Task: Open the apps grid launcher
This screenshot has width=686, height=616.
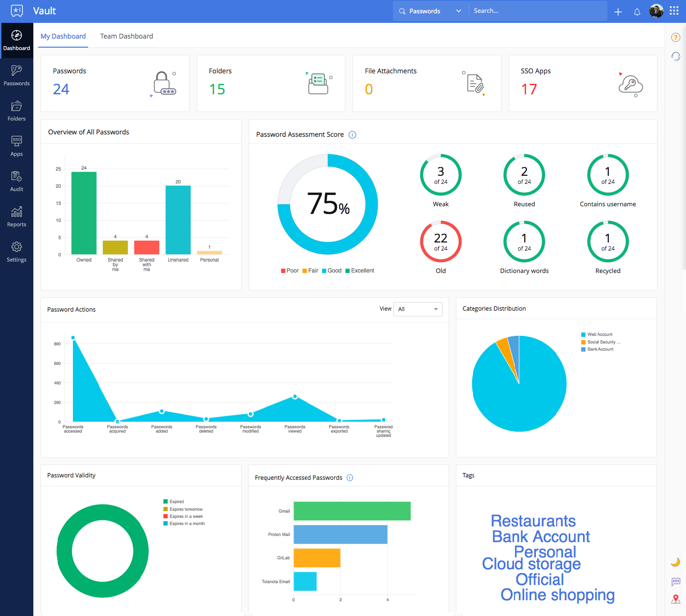Action: pyautogui.click(x=674, y=10)
